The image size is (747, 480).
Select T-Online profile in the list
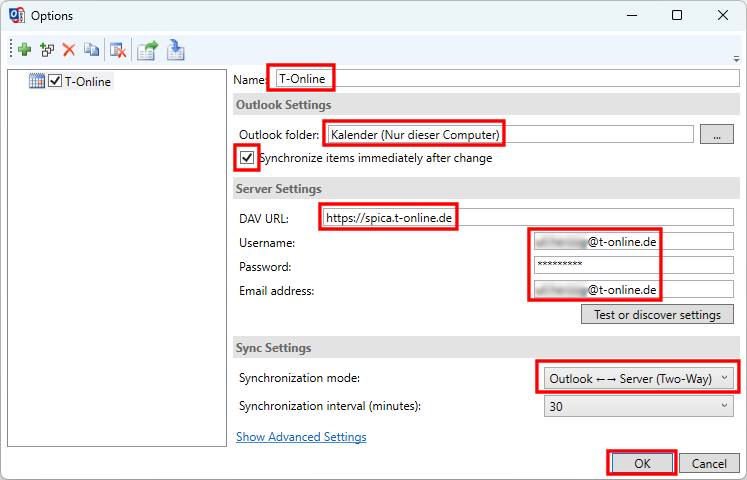pyautogui.click(x=88, y=81)
